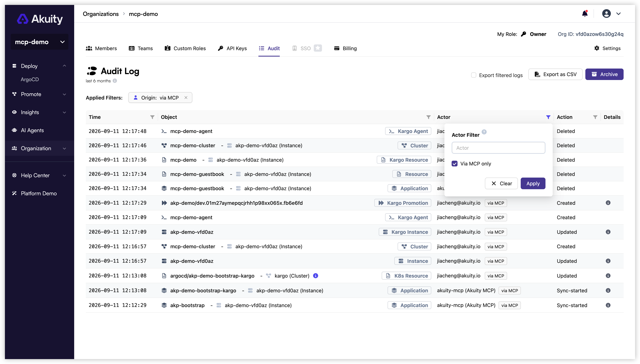Click the Kargo Promotion type tag
This screenshot has height=364, width=640.
[x=403, y=203]
